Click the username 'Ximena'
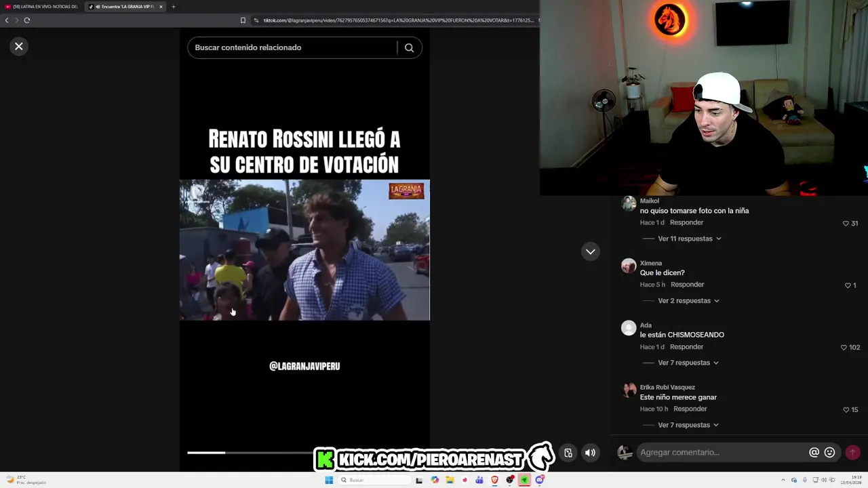 pyautogui.click(x=651, y=263)
